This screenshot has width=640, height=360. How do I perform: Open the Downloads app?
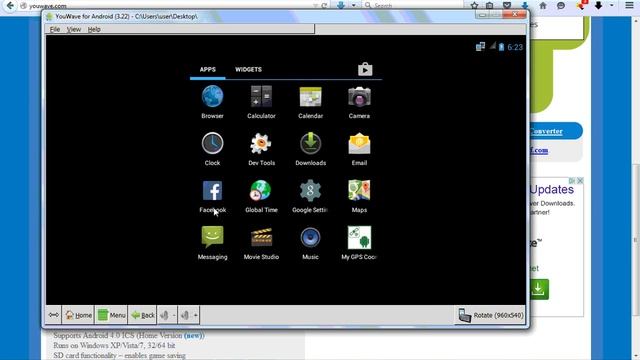click(x=310, y=149)
